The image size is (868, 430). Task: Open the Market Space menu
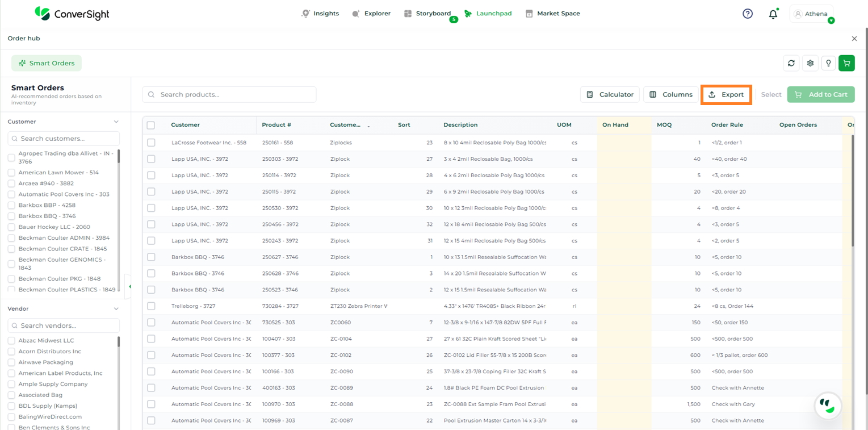[552, 14]
